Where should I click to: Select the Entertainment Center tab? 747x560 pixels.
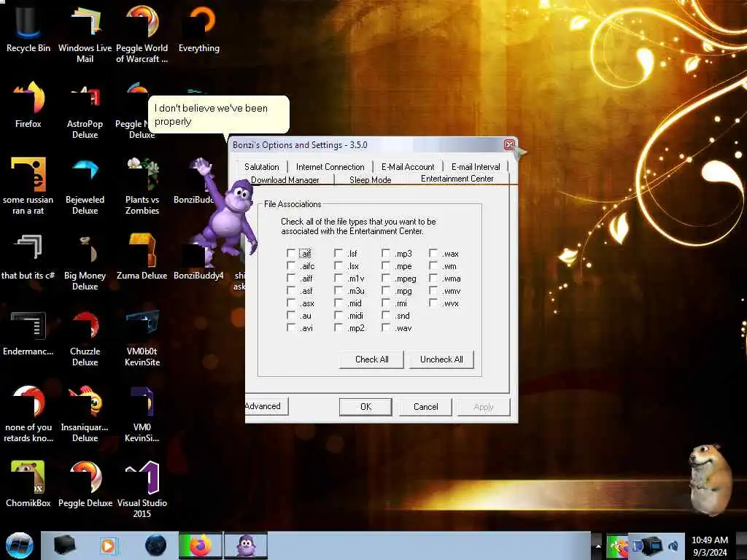point(457,179)
